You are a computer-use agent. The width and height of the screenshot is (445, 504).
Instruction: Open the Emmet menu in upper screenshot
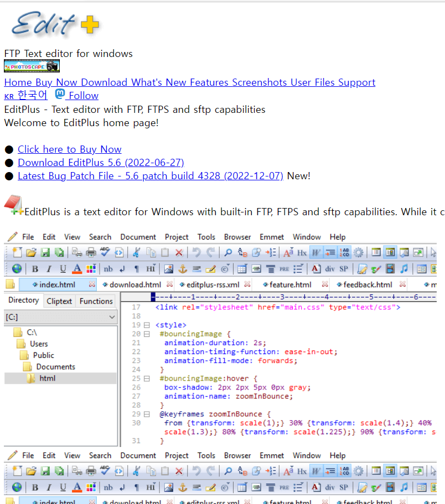coord(272,237)
